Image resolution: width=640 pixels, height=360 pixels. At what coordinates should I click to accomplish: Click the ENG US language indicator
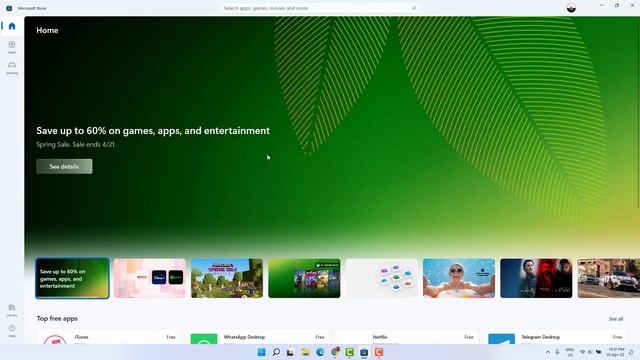pos(570,352)
